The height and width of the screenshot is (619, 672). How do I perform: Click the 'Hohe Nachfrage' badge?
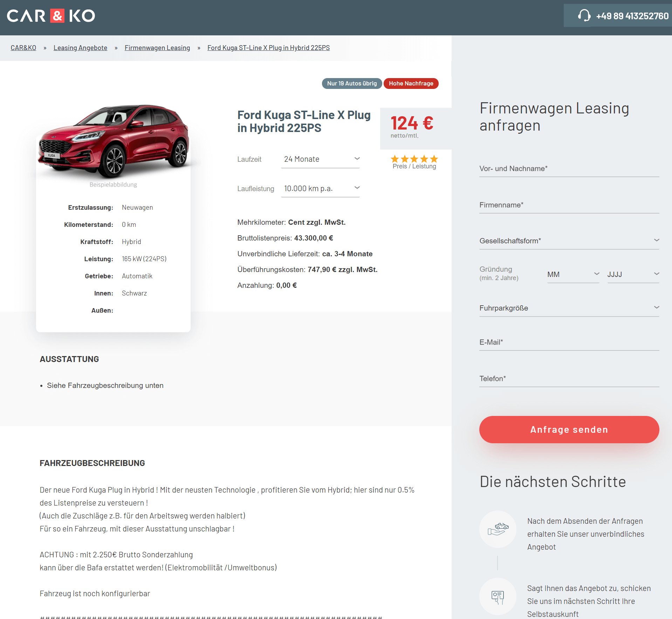tap(411, 83)
